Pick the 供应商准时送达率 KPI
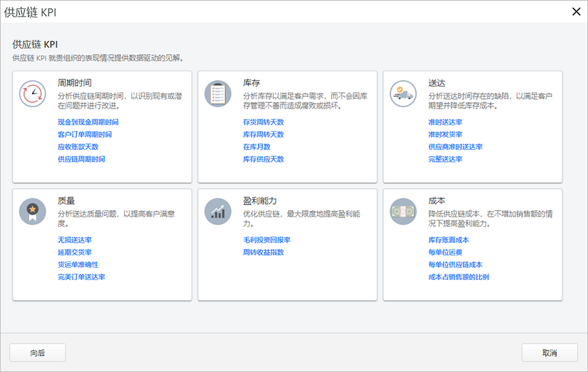Image resolution: width=588 pixels, height=372 pixels. pos(455,147)
